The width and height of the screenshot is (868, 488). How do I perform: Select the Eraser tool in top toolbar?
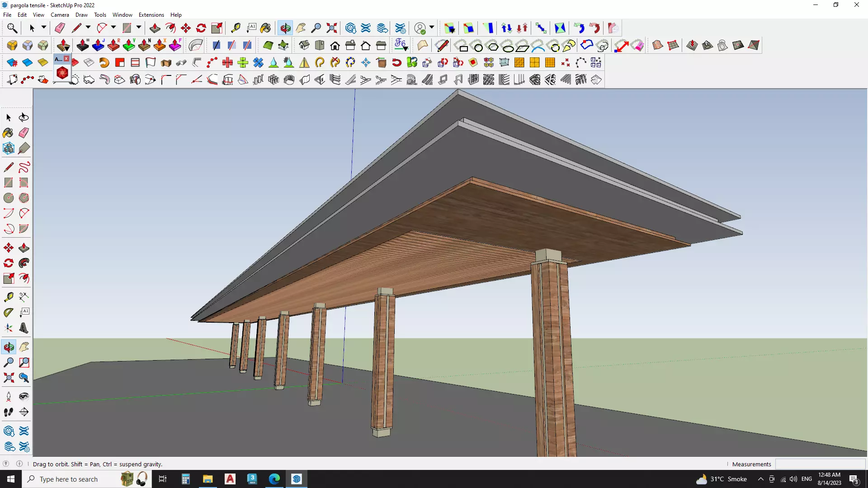click(60, 28)
